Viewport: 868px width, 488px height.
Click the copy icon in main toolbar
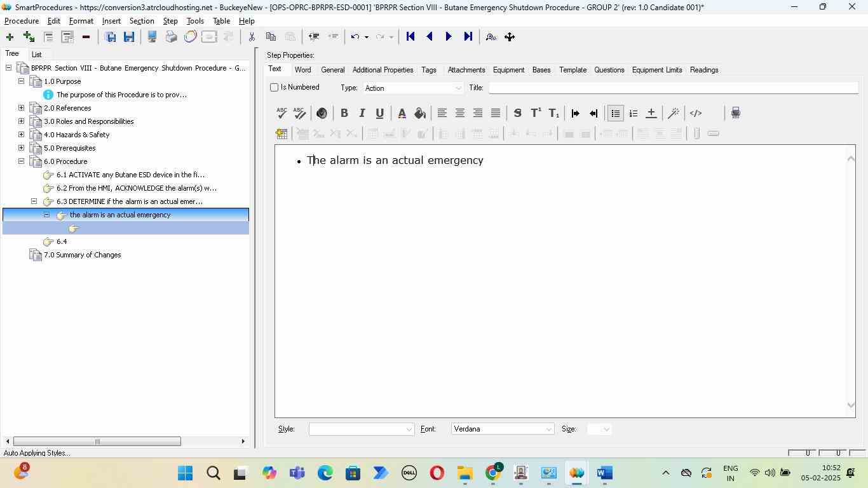tap(271, 37)
